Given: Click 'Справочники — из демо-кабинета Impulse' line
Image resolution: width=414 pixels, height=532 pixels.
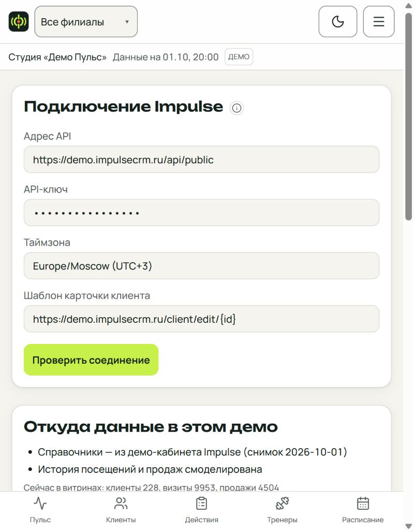Looking at the screenshot, I should [192, 452].
